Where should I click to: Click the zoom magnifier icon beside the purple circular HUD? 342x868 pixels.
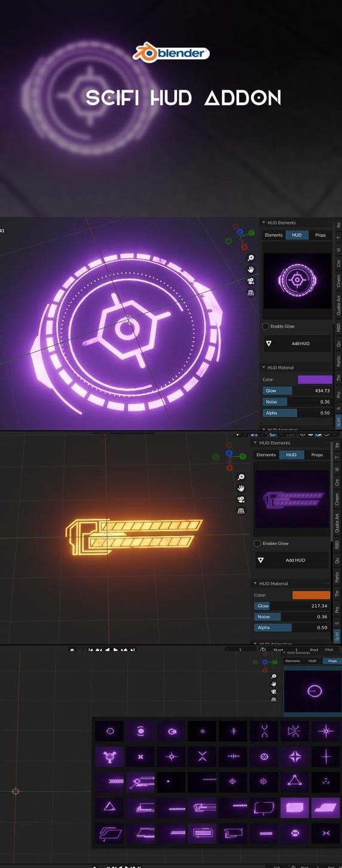(x=251, y=258)
